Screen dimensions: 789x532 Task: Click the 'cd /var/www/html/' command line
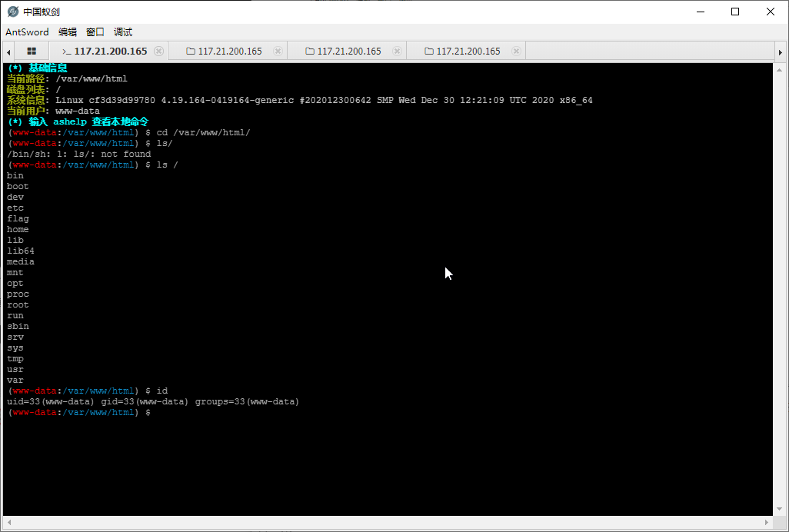pyautogui.click(x=129, y=132)
